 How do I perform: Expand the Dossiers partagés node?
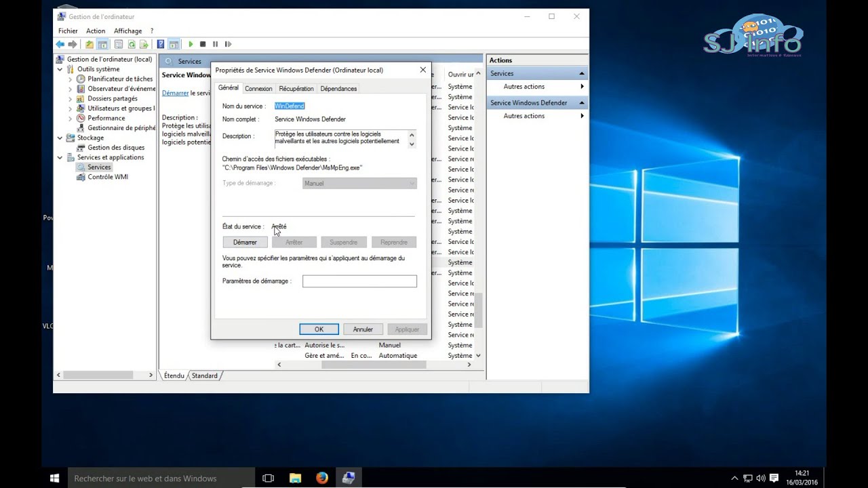click(70, 98)
